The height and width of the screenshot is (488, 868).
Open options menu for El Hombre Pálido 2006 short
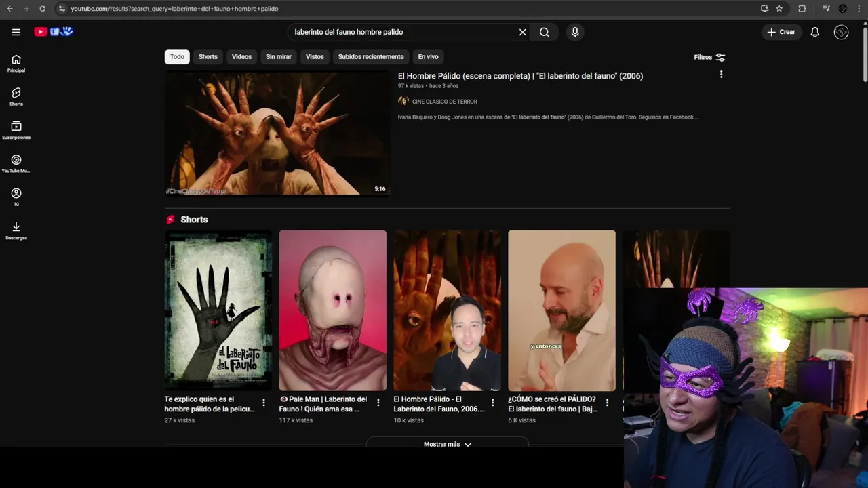tap(493, 403)
